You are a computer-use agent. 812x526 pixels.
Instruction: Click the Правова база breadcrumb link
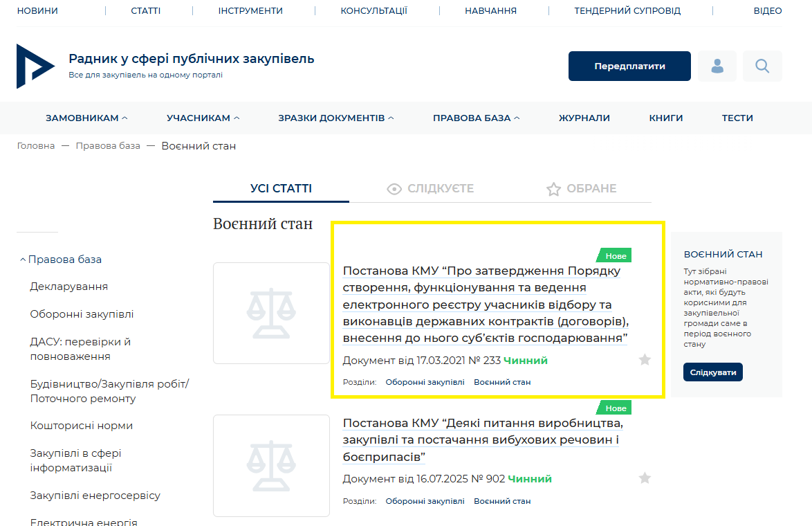click(108, 145)
